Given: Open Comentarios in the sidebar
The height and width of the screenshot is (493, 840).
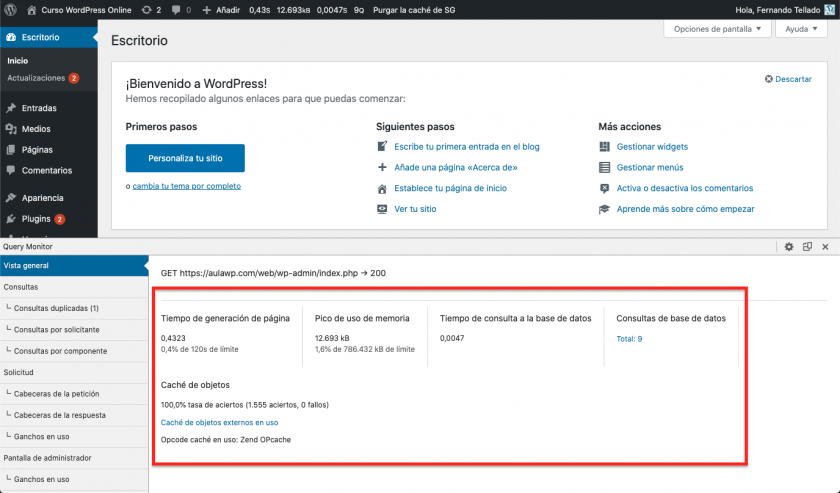Looking at the screenshot, I should point(46,171).
